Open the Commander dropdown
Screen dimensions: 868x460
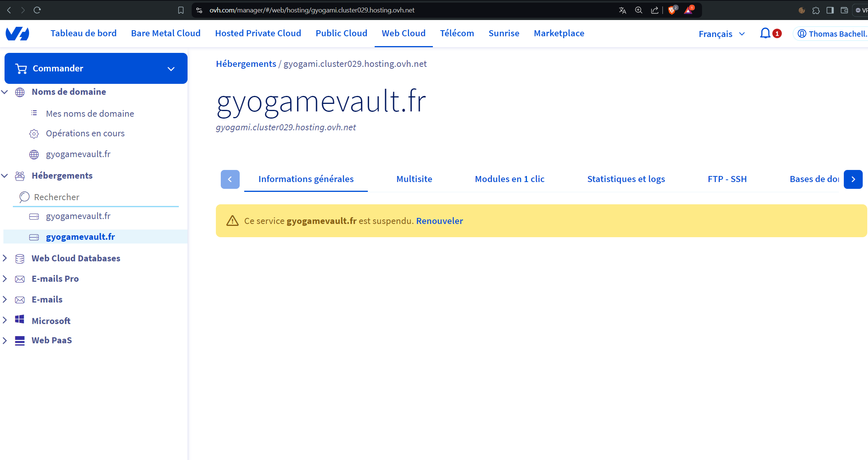pos(96,68)
